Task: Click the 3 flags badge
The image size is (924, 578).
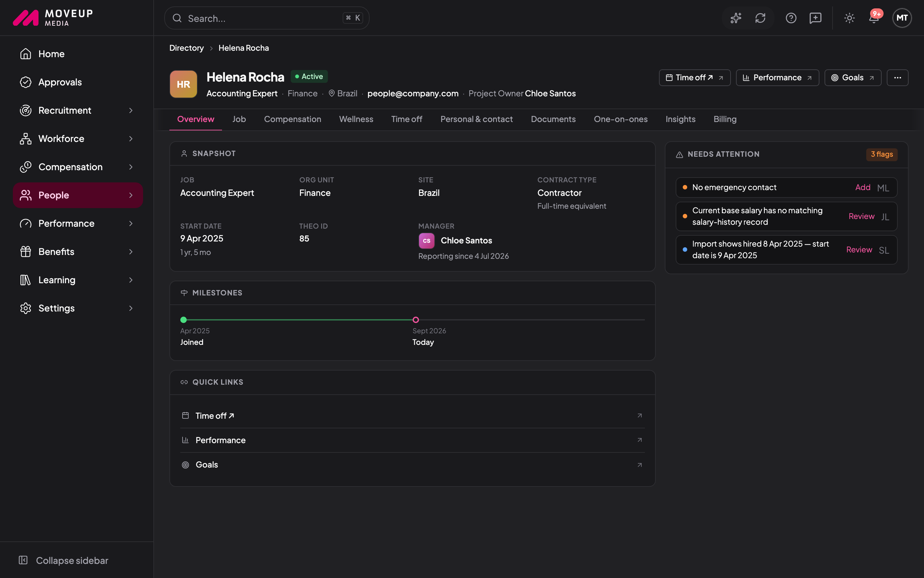Action: pyautogui.click(x=882, y=154)
